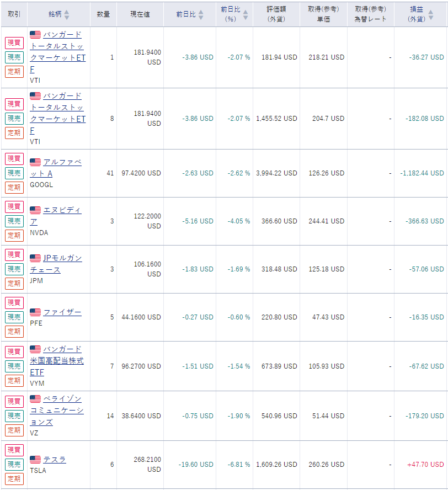Click 現買 button in first VTI row
448x490 pixels.
coord(14,43)
